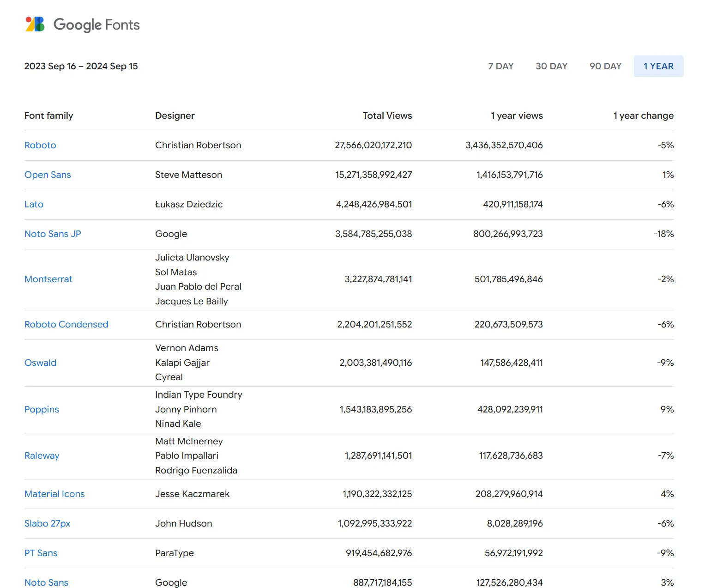Click the 1 year change header
Image resolution: width=705 pixels, height=588 pixels.
[643, 115]
